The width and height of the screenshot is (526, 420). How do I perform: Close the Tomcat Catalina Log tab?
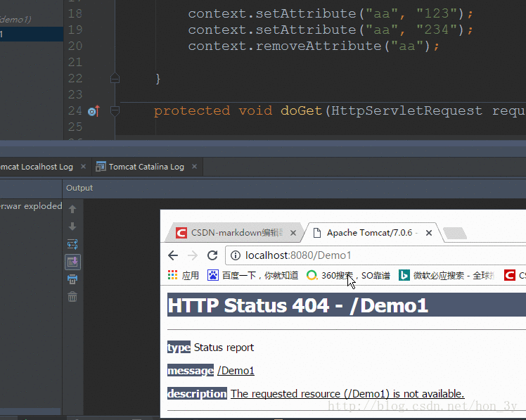194,167
